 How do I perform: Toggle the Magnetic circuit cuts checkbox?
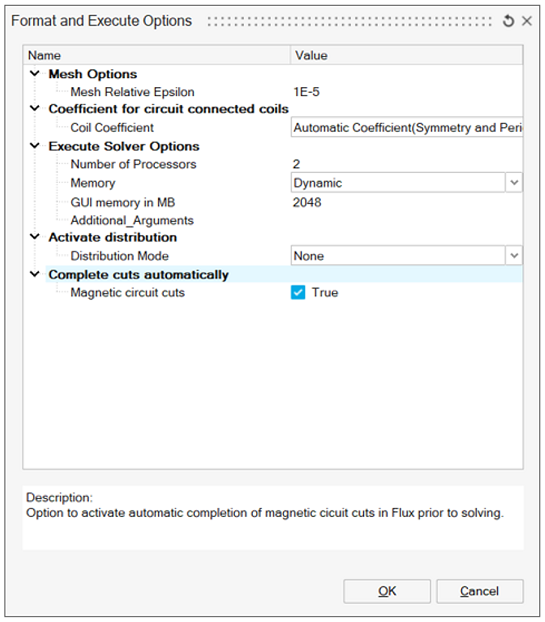[x=298, y=292]
